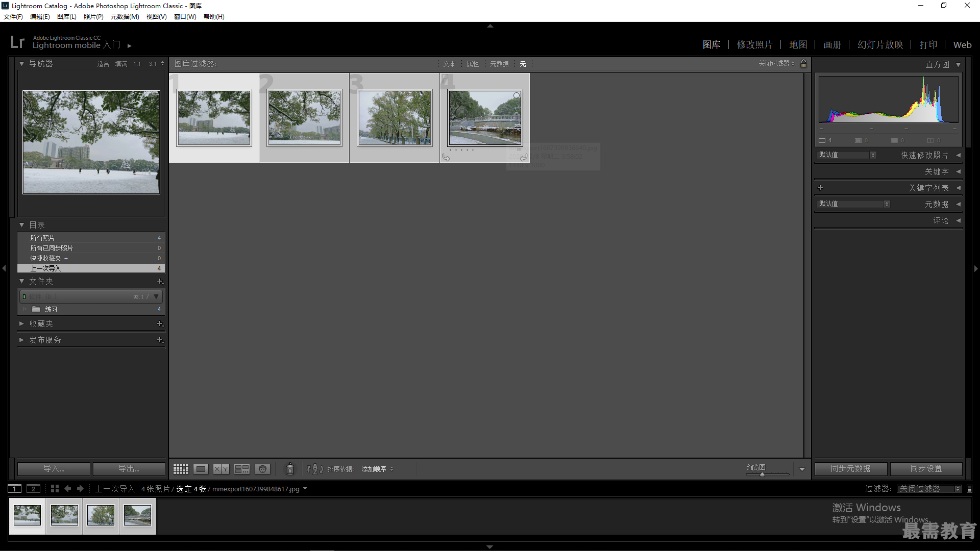
Task: Open the 图库(L) menu
Action: tap(66, 16)
